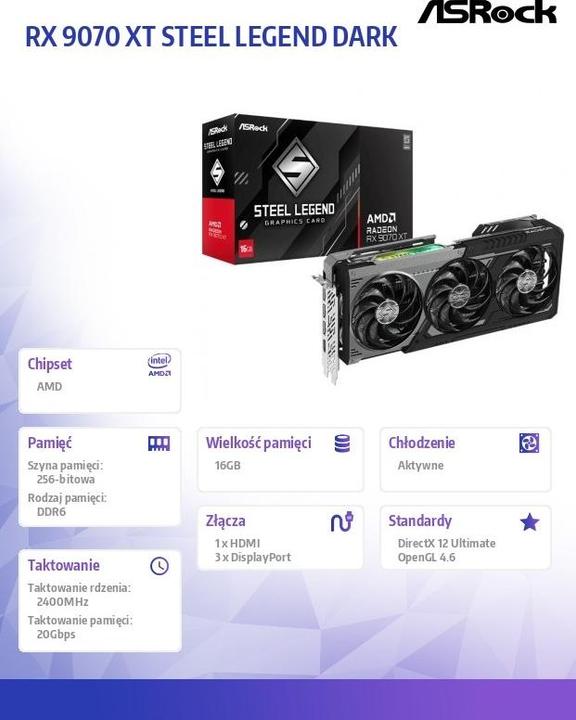The image size is (576, 720).
Task: Click the ASRock logo at top
Action: click(487, 11)
